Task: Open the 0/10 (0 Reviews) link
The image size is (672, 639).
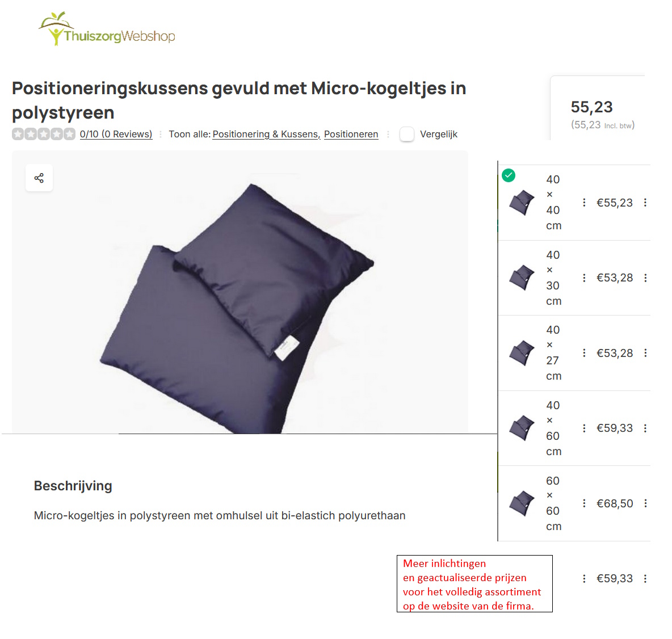Action: 116,134
